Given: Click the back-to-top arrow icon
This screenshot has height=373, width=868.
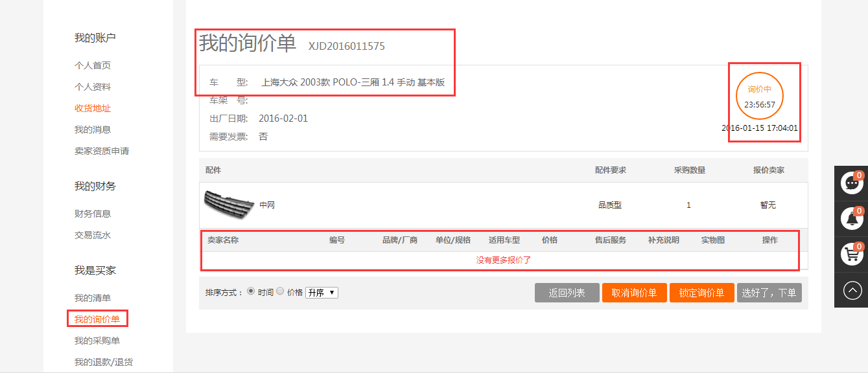Looking at the screenshot, I should (x=852, y=290).
